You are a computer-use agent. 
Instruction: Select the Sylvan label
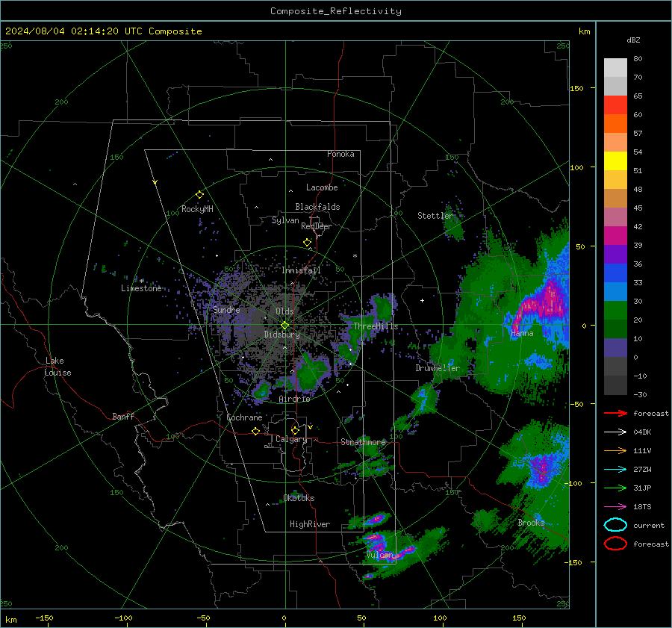285,220
